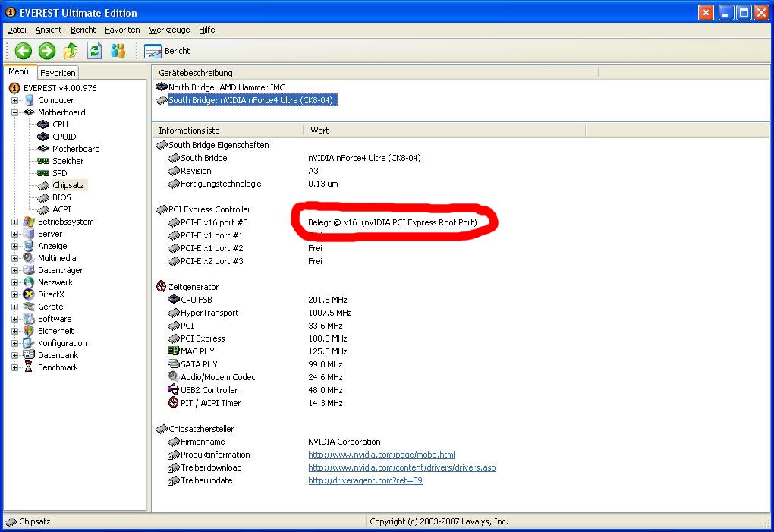Click the Firmenname NVIDIA Corporation row

point(274,442)
